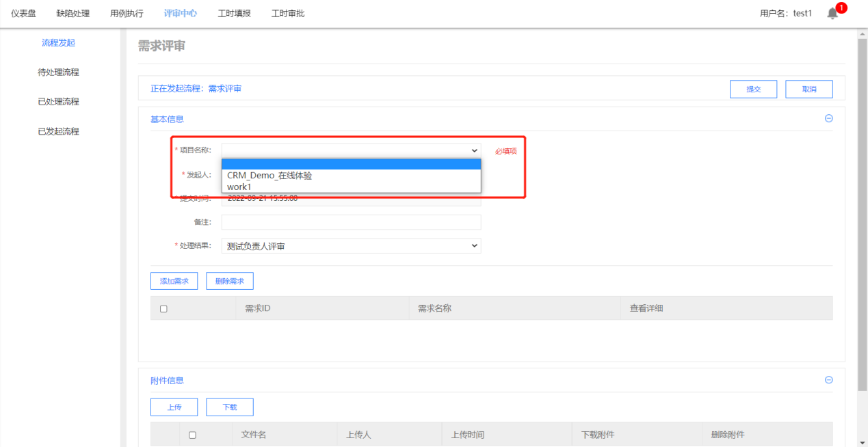This screenshot has width=868, height=447.
Task: Open 待处理流程 in sidebar
Action: (x=58, y=72)
